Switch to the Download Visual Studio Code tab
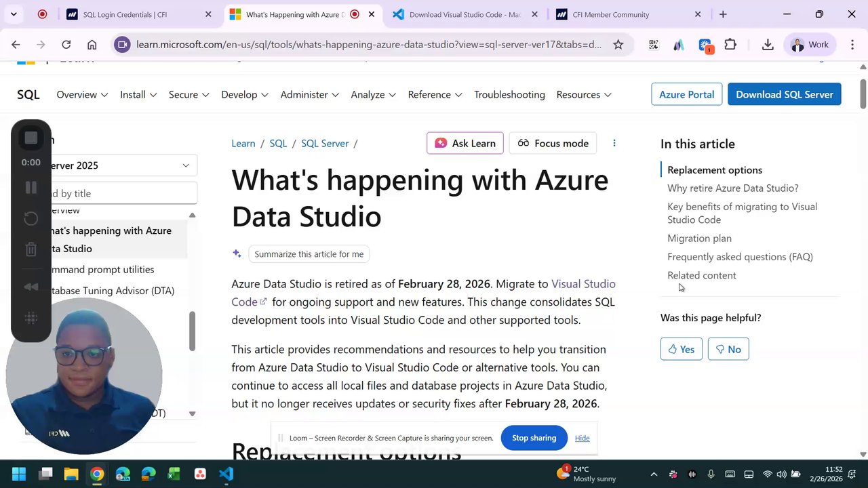Screen dimensions: 868x488 465,14
